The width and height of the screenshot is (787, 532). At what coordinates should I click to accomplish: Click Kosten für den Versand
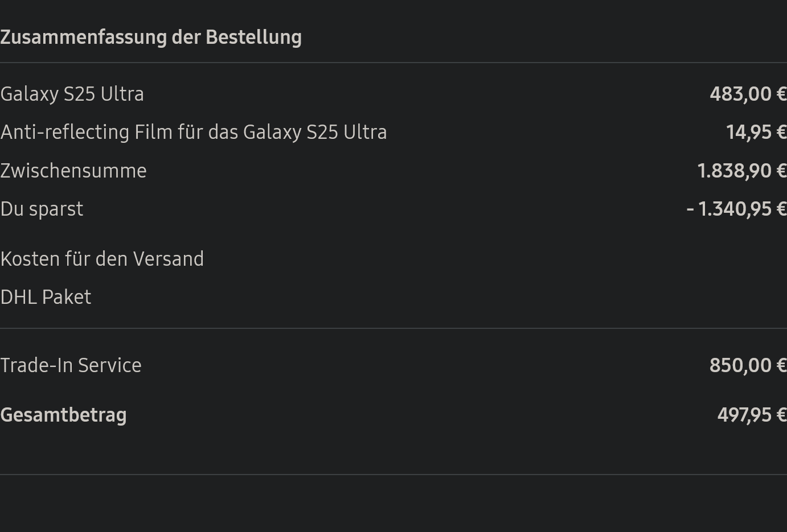102,259
